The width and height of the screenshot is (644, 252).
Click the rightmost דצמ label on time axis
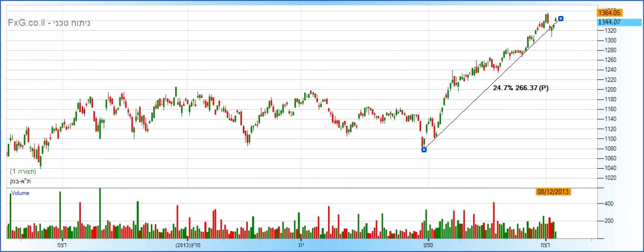pos(545,244)
